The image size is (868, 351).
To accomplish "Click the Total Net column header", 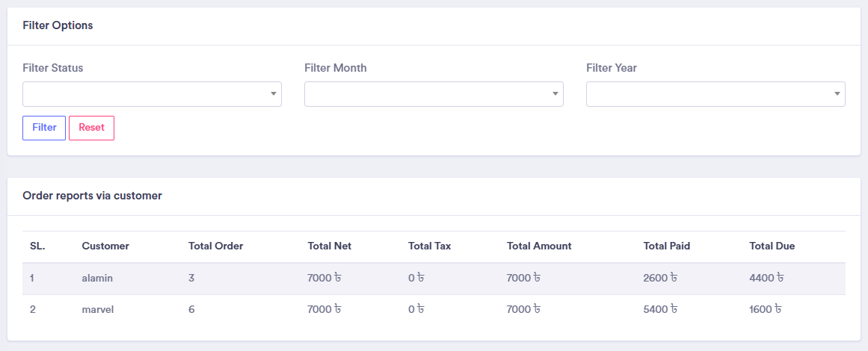I will pyautogui.click(x=329, y=246).
